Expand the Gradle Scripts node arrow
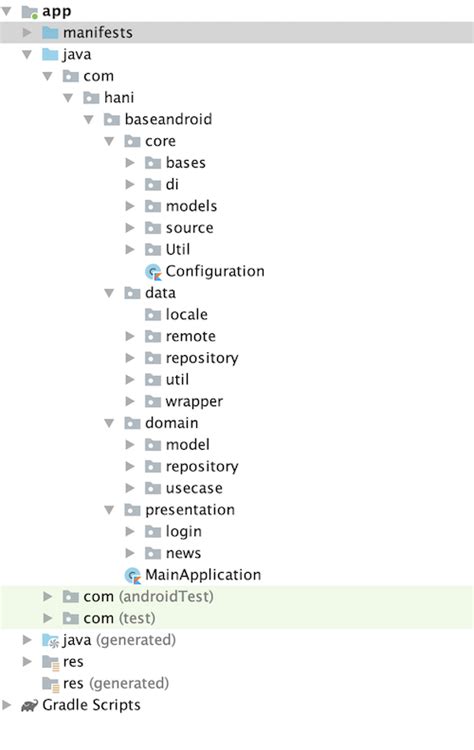 tap(7, 705)
